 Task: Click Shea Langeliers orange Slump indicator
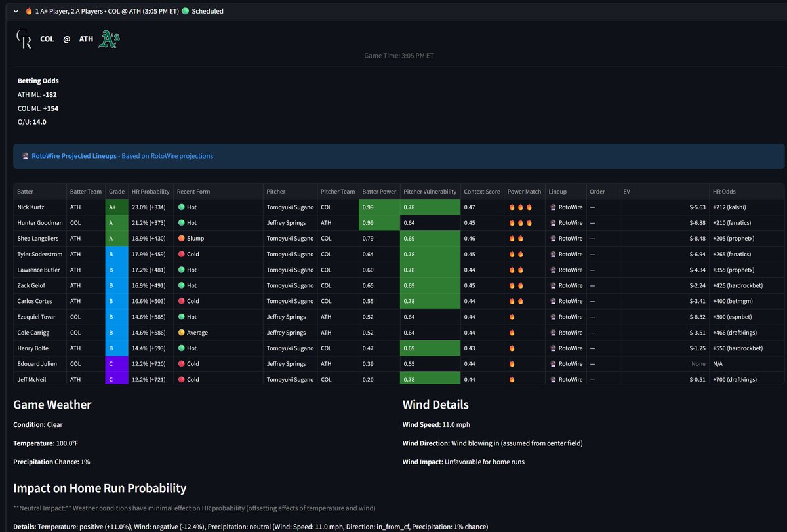pos(180,238)
